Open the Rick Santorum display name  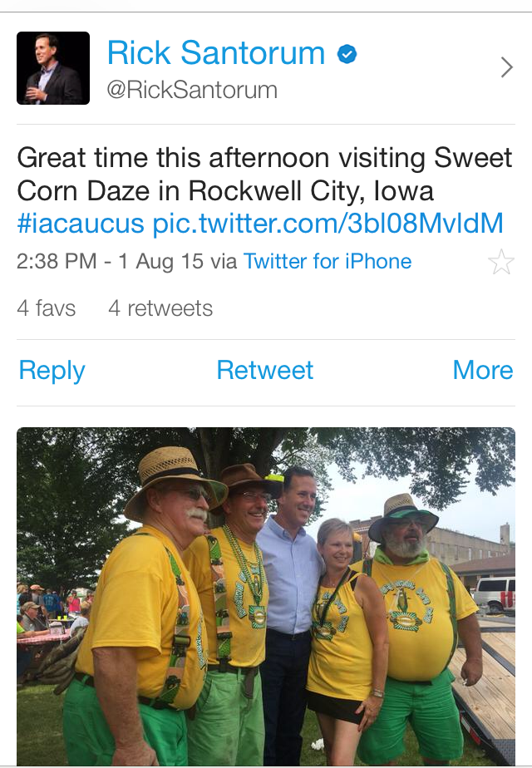(216, 54)
